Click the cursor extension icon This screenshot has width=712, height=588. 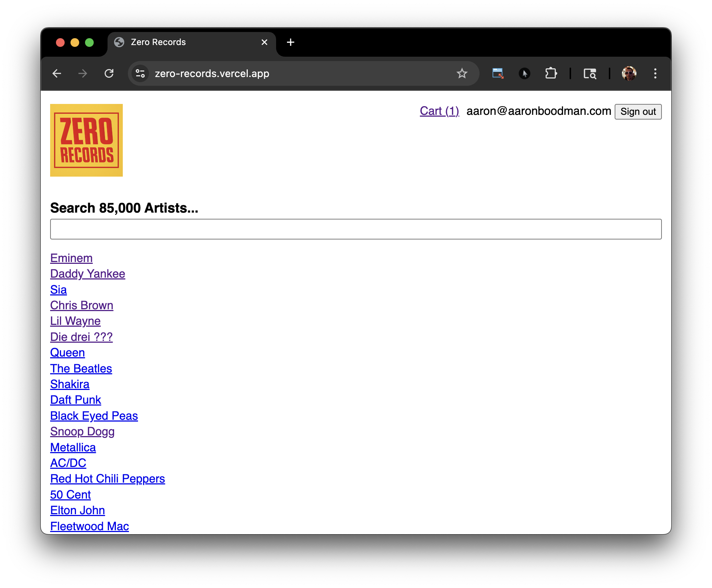click(524, 74)
